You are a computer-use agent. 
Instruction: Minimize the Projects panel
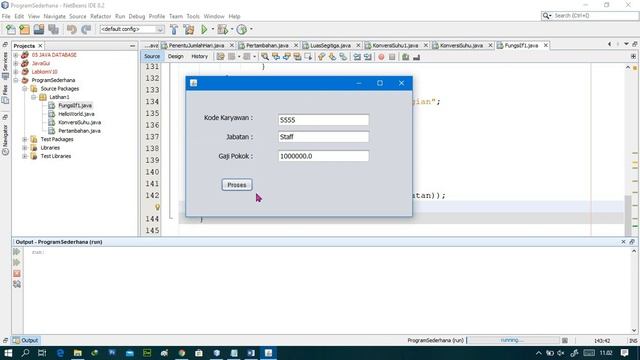point(132,46)
